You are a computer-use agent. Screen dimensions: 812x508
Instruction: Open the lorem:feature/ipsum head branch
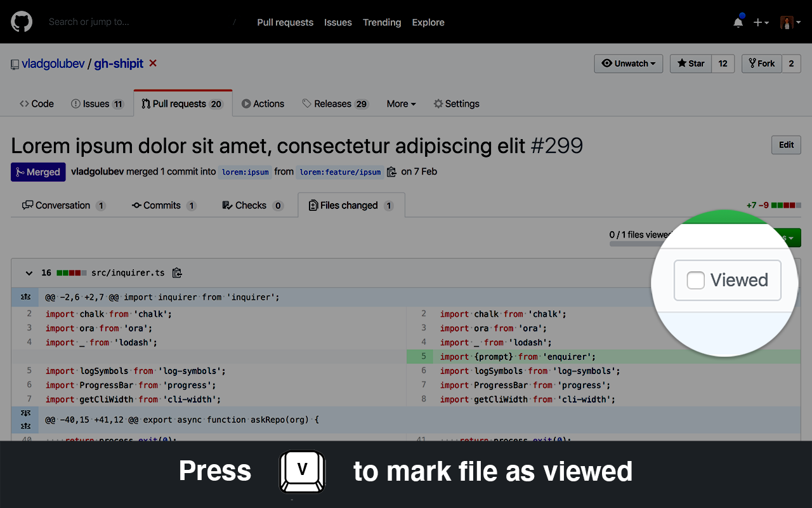340,172
